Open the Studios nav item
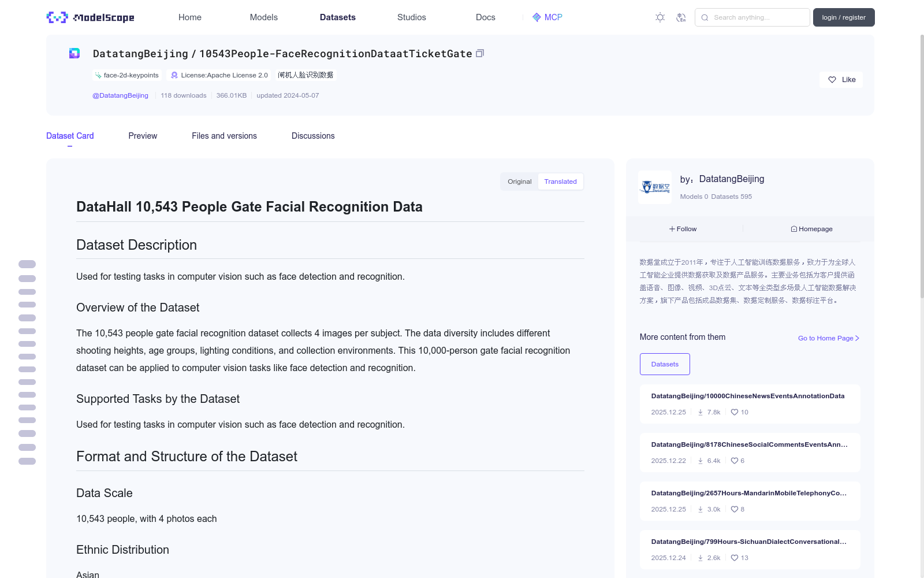 pos(412,17)
